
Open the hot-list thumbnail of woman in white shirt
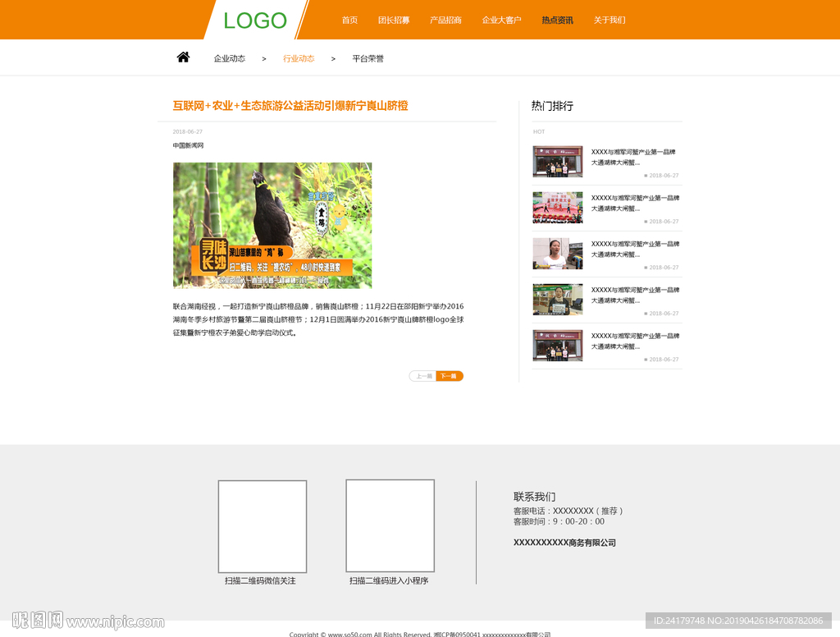558,254
